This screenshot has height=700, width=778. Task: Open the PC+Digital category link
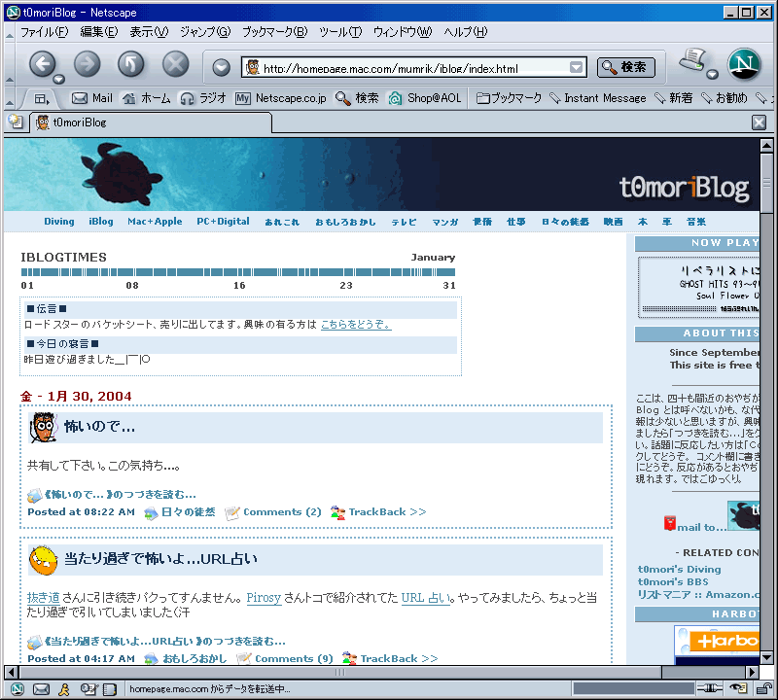[x=223, y=222]
